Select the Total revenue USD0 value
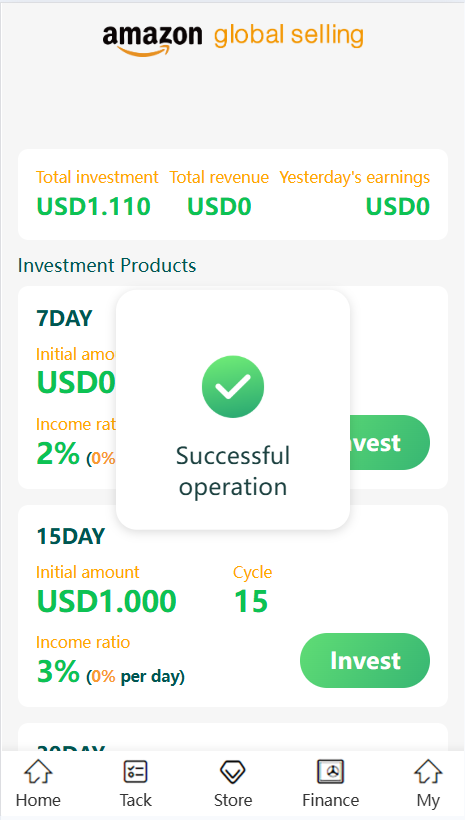This screenshot has height=820, width=465. point(219,207)
